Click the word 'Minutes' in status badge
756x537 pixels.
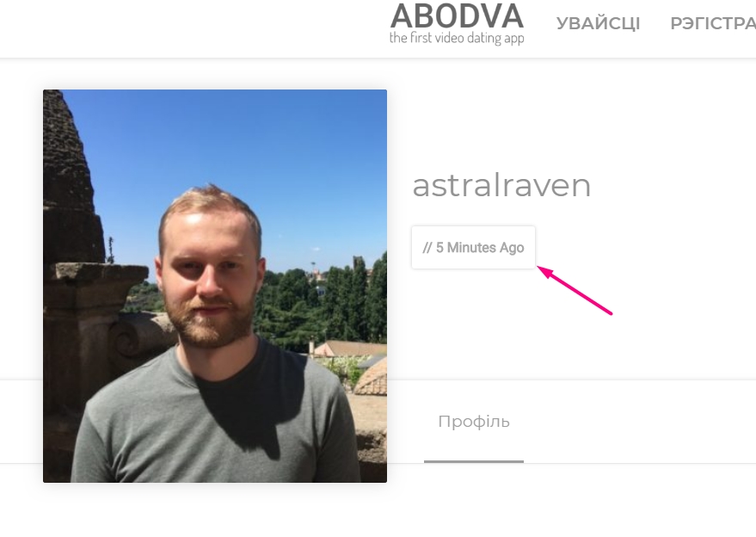471,248
